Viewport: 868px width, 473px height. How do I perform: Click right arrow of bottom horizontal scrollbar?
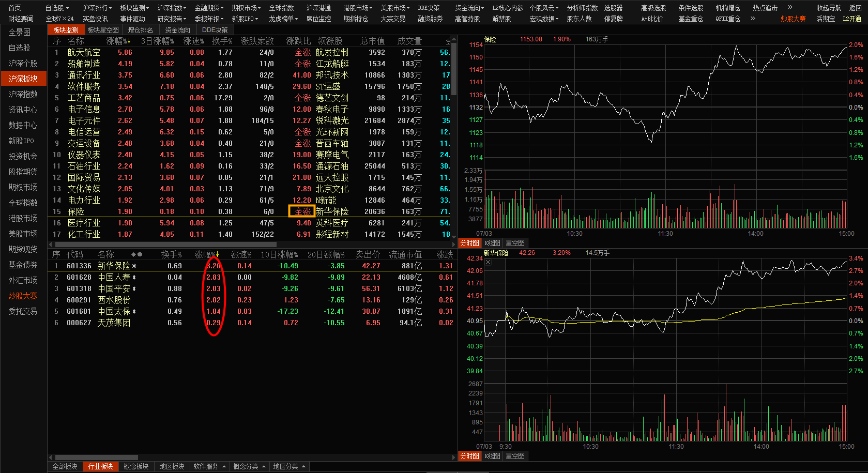(454, 457)
